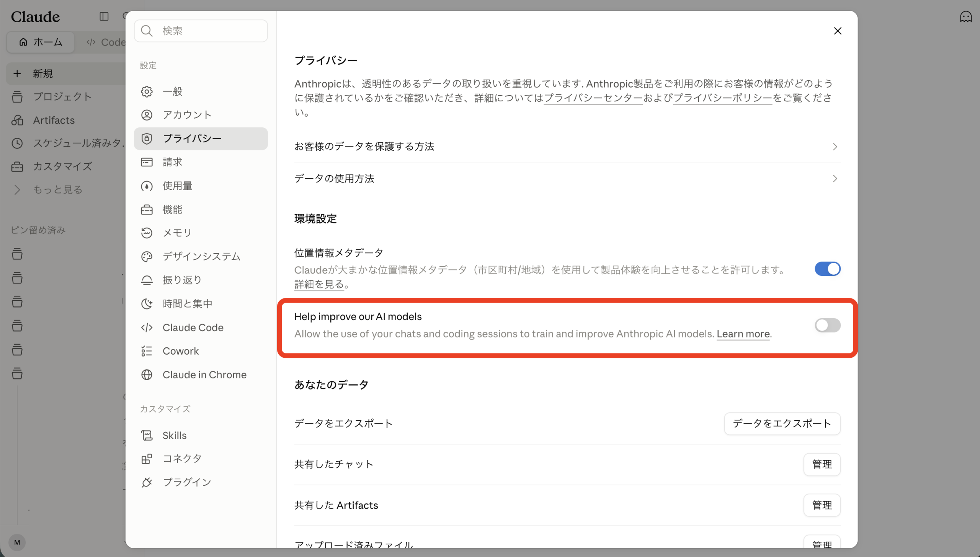Enable Help improve our AI models toggle
Viewport: 980px width, 557px height.
tap(827, 325)
